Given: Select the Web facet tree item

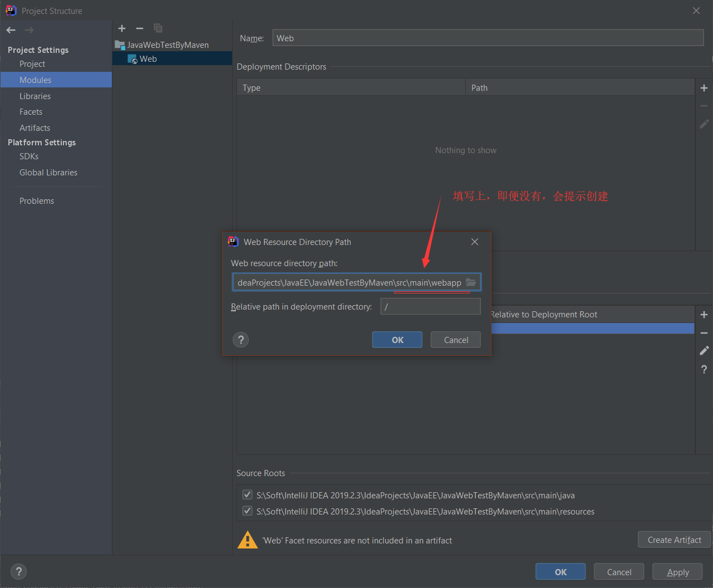Looking at the screenshot, I should point(172,58).
